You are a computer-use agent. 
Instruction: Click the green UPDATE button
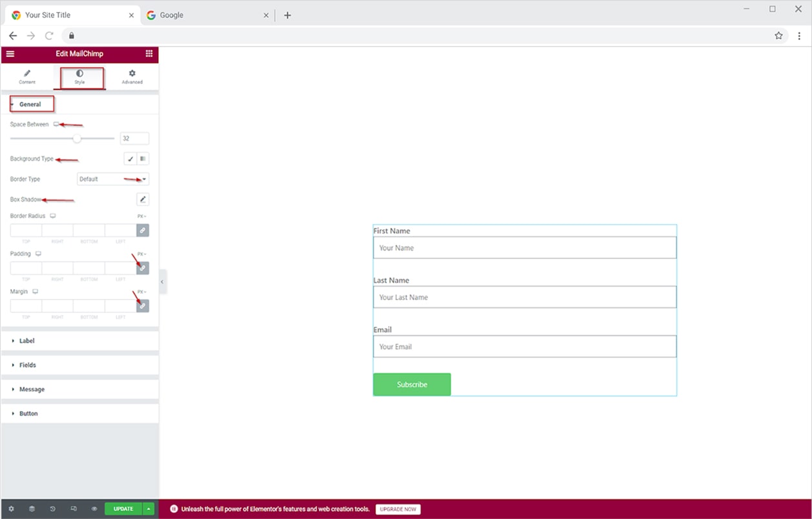123,509
